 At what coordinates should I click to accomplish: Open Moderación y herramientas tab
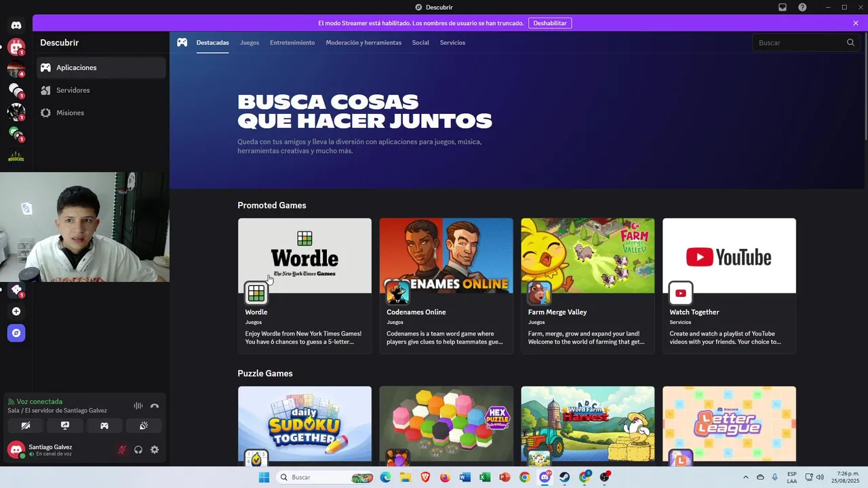point(363,43)
